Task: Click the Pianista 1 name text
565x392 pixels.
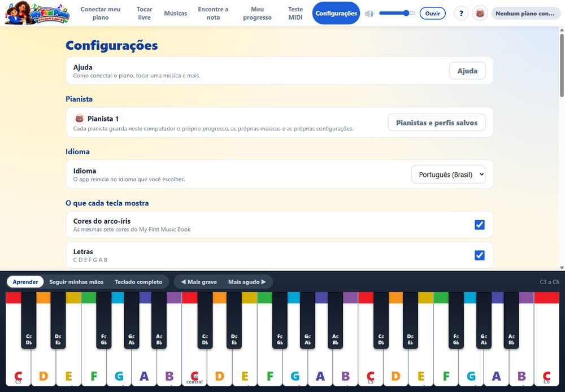Action: point(103,119)
